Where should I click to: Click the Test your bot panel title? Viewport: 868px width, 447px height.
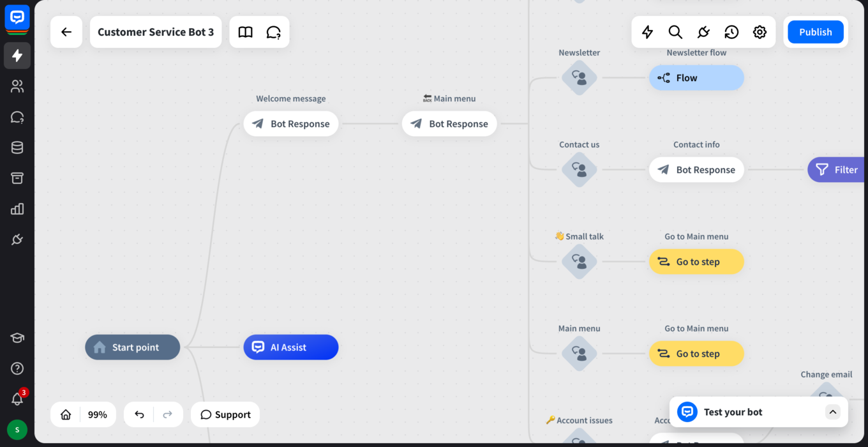(x=733, y=412)
